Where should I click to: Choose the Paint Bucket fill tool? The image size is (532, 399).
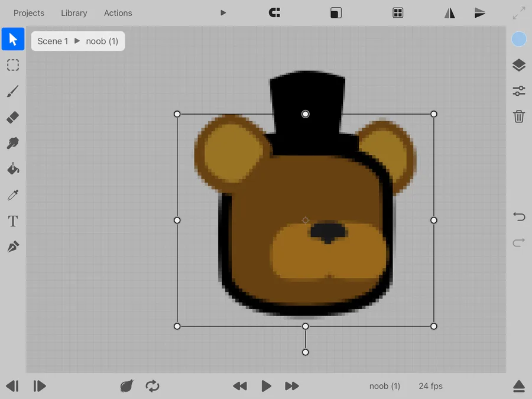pyautogui.click(x=13, y=169)
